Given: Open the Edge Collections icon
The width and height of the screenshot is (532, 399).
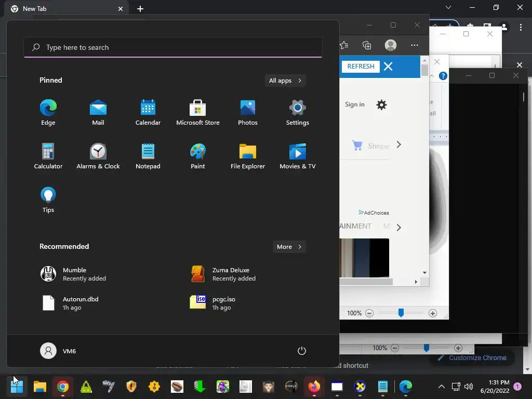Looking at the screenshot, I should tap(367, 45).
